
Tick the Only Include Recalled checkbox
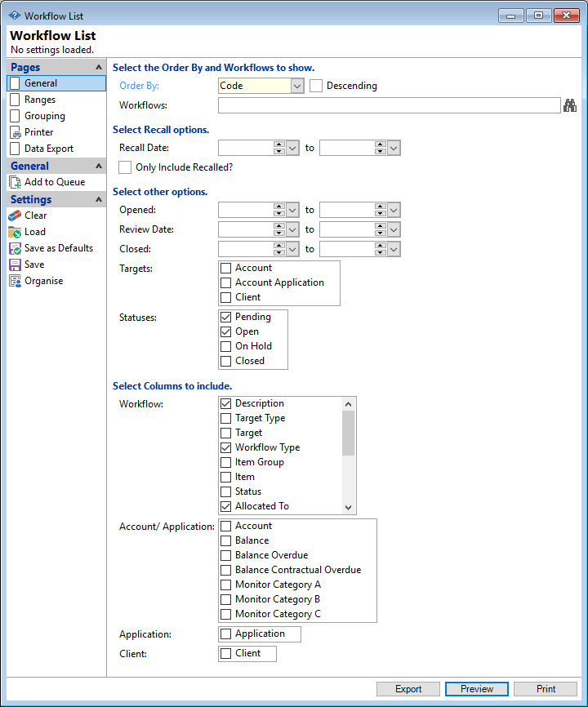click(x=125, y=167)
